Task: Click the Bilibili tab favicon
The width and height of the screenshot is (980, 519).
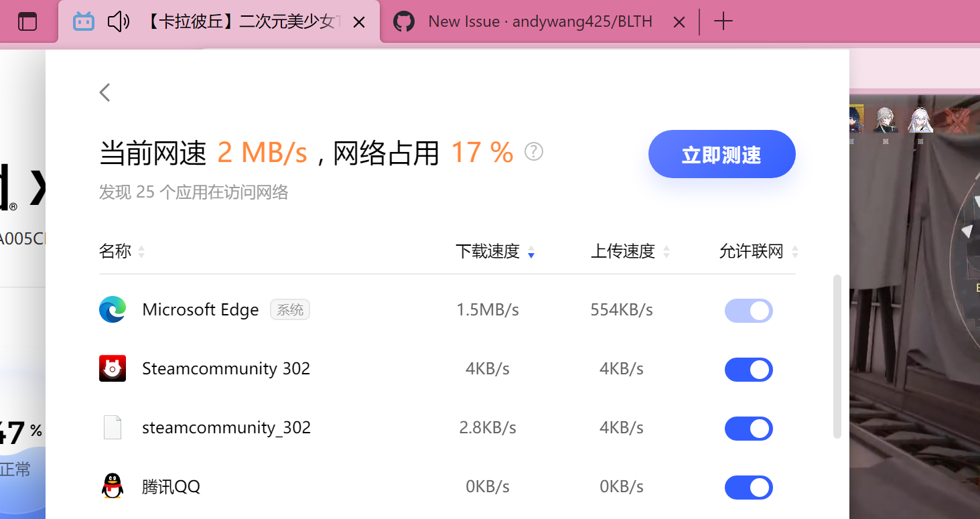Action: [84, 21]
